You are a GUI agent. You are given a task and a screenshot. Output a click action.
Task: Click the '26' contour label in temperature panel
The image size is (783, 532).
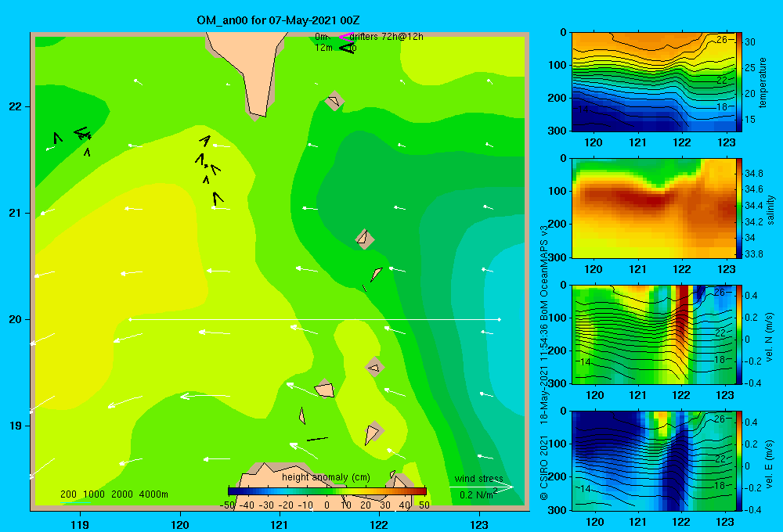722,39
